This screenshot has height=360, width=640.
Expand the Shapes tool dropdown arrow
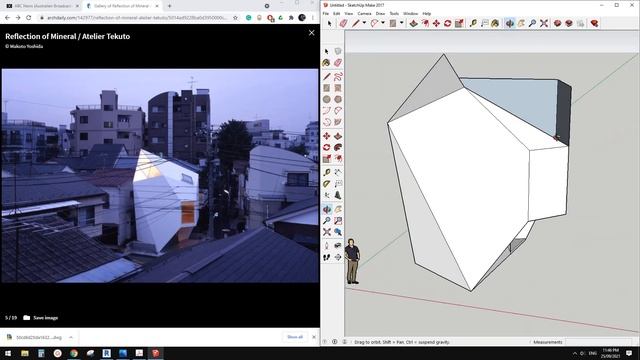pos(402,23)
